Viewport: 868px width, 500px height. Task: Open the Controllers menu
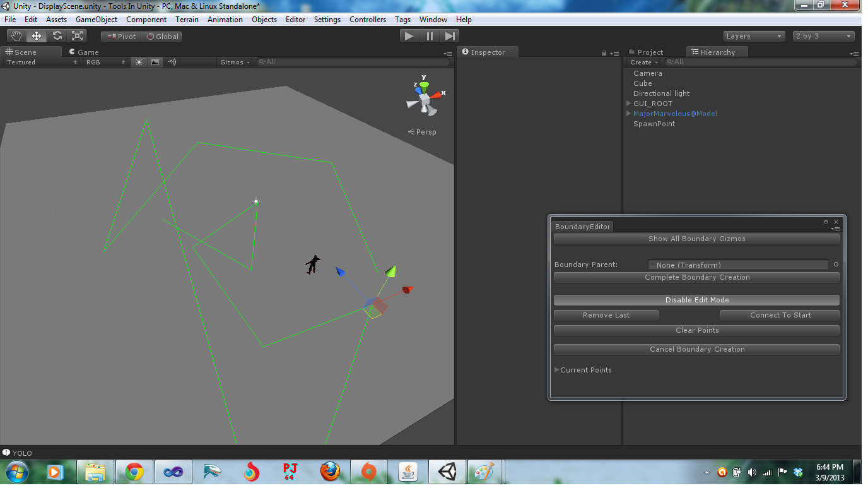(368, 20)
